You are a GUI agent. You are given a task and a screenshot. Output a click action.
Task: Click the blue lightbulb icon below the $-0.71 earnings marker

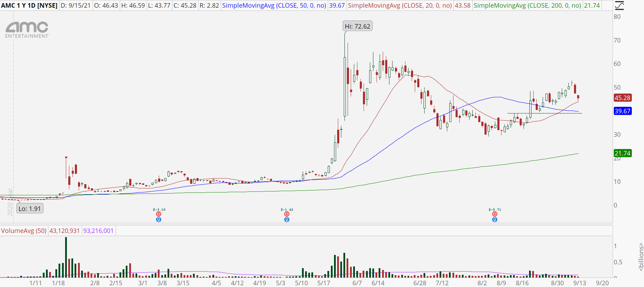point(495,220)
